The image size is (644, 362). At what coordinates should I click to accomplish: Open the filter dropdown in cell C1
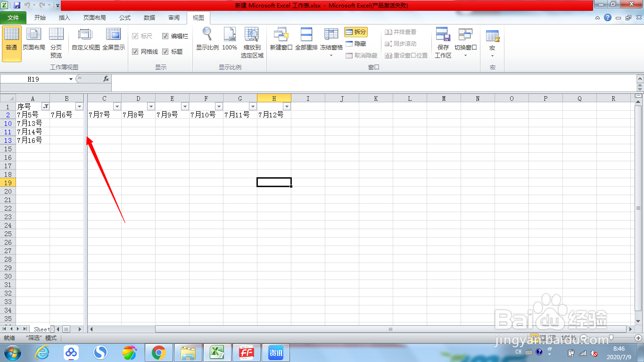click(x=117, y=107)
